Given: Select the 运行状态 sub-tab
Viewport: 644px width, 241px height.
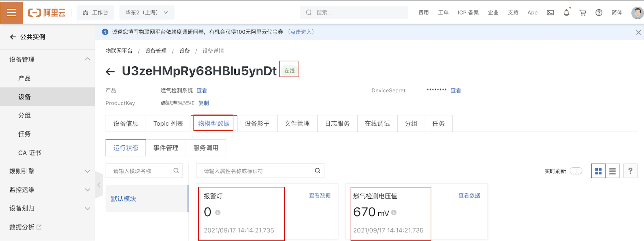Looking at the screenshot, I should (126, 148).
